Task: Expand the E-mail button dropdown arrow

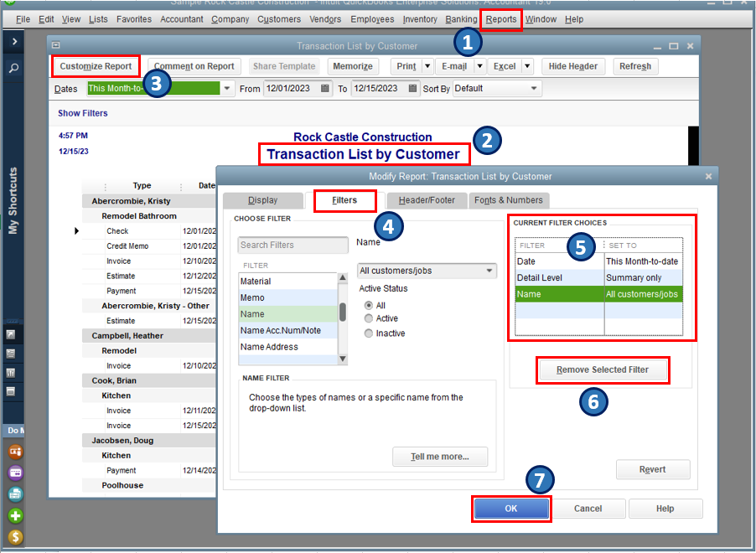Action: pos(479,66)
